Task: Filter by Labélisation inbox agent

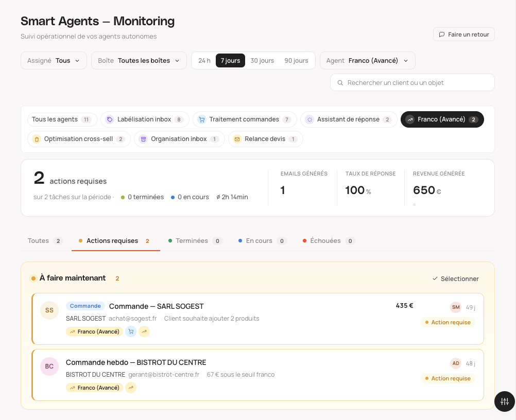Action: coord(145,119)
